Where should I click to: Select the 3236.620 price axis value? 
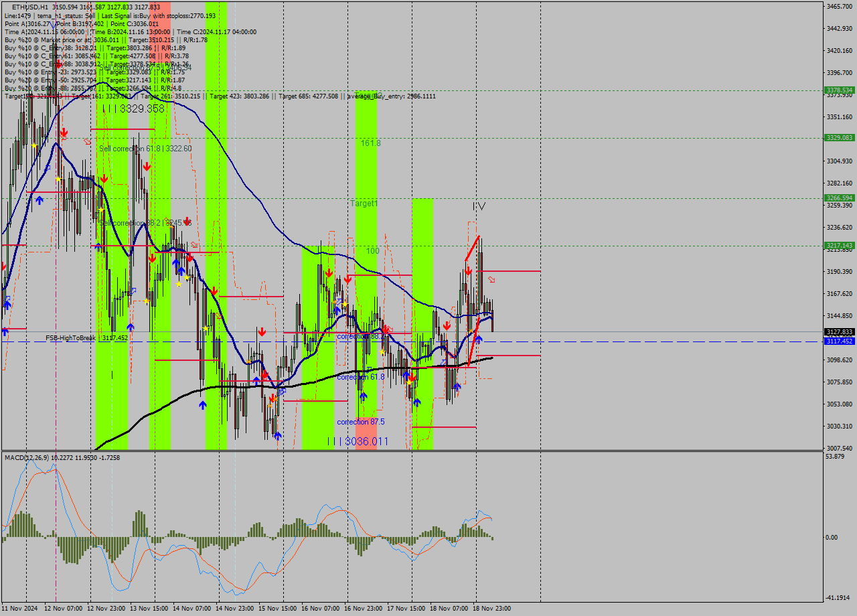840,227
